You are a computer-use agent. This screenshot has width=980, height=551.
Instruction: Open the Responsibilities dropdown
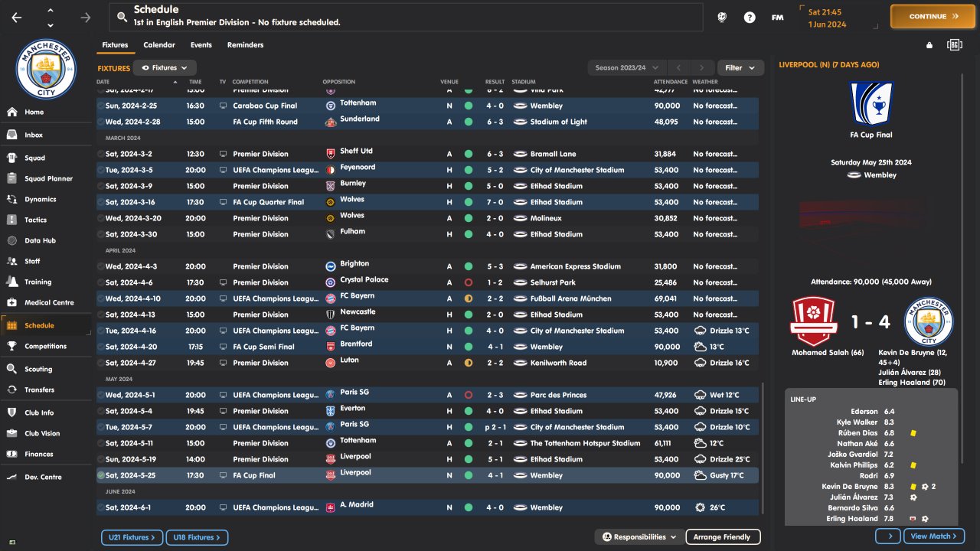point(639,537)
